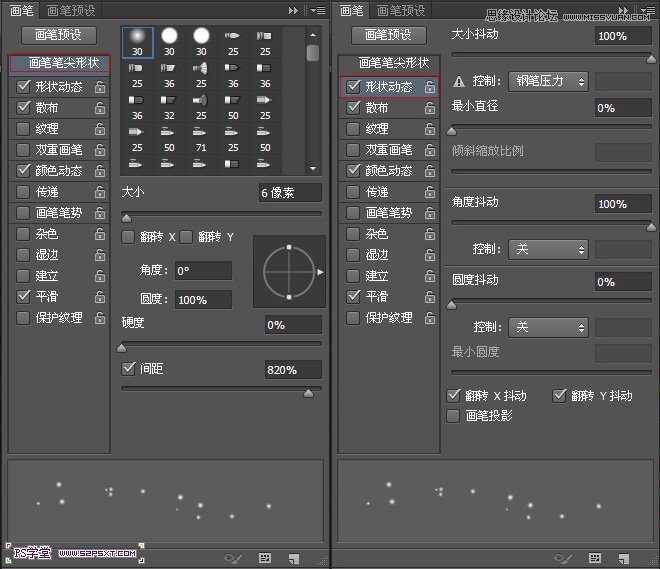The height and width of the screenshot is (569, 660).
Task: Click lock icon beside 传递 in left panel
Action: (x=100, y=192)
